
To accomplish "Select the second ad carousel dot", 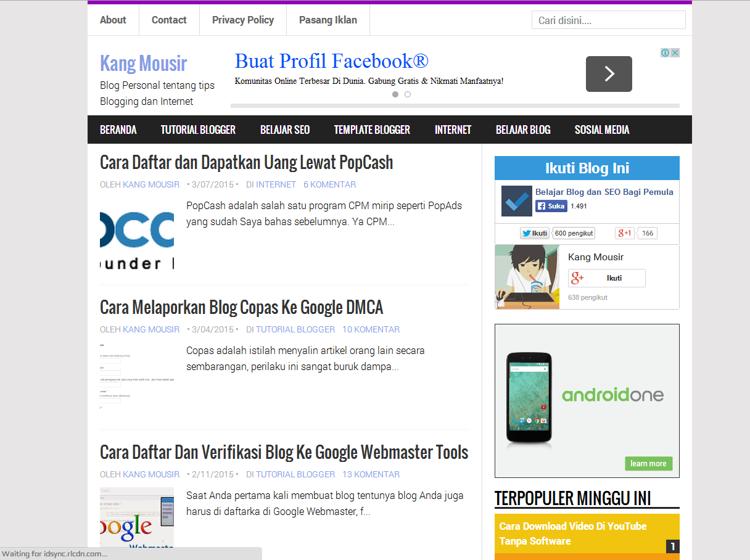I will (x=408, y=94).
